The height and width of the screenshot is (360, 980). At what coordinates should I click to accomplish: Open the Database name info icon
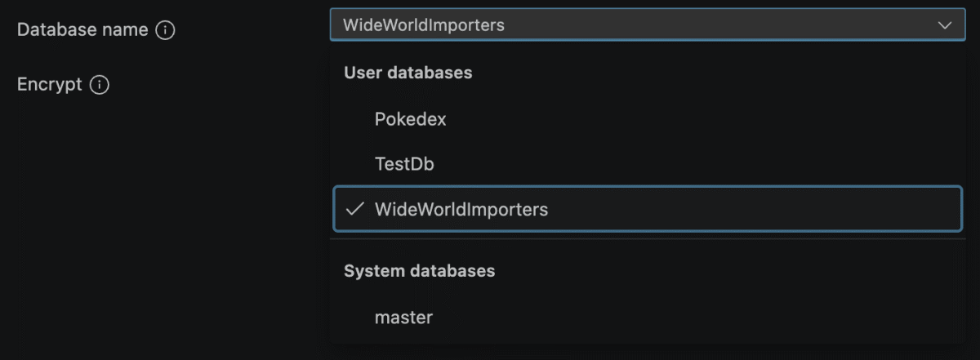click(x=165, y=30)
